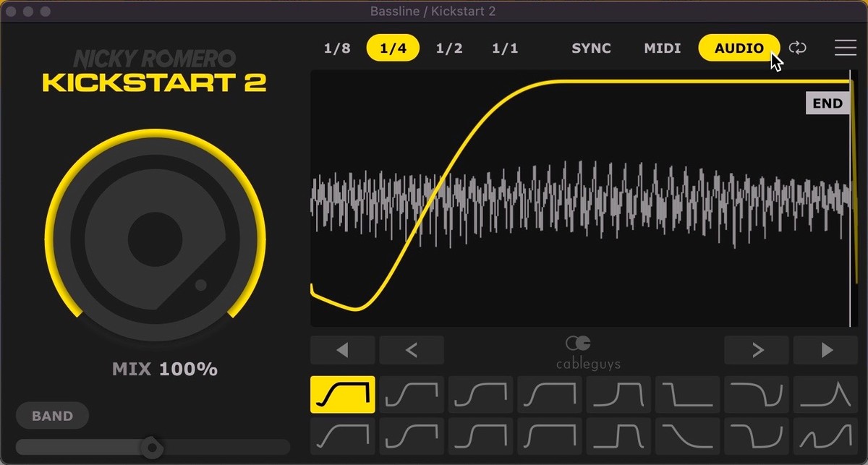Click the END marker on the waveform
The height and width of the screenshot is (465, 868).
click(827, 103)
